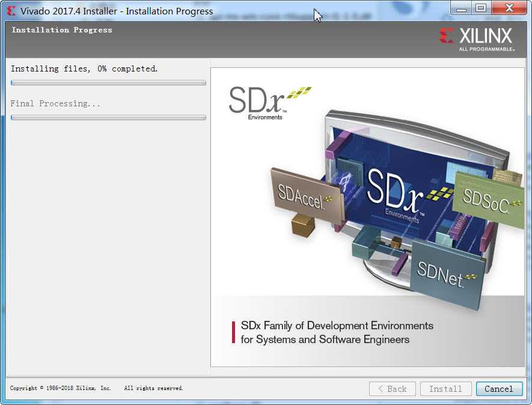Maximize the installer window
This screenshot has width=532, height=405.
coord(481,8)
